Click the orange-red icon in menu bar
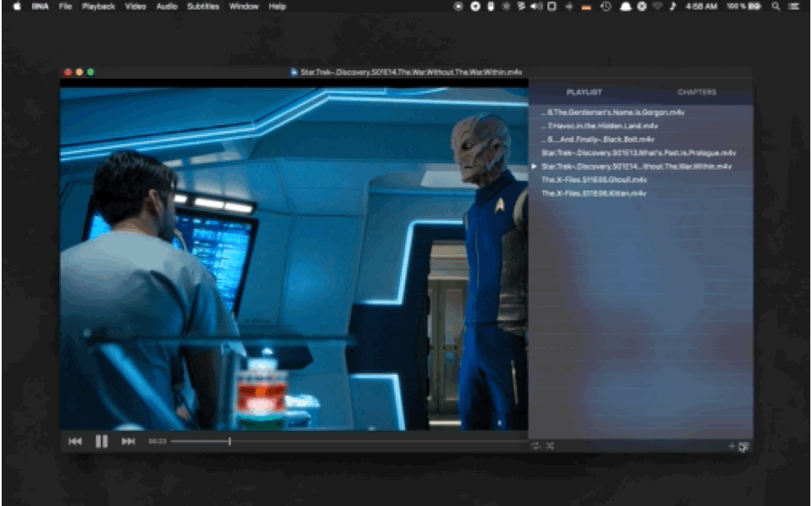This screenshot has width=812, height=506. pyautogui.click(x=586, y=7)
